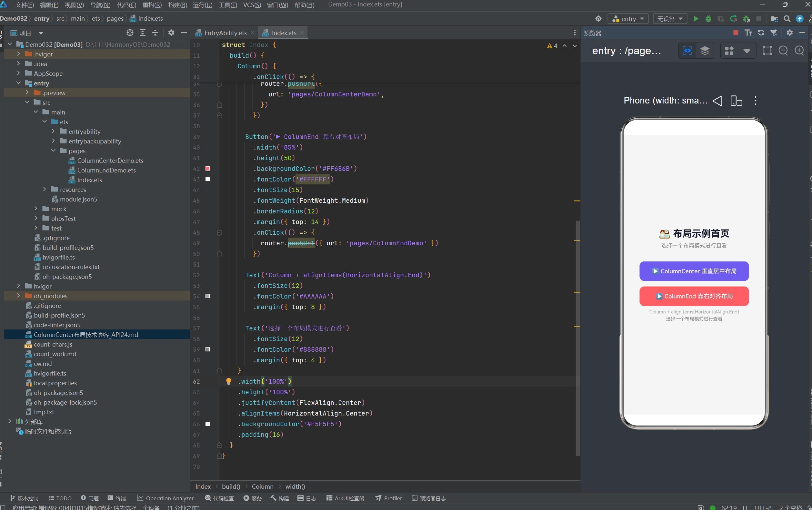Screen dimensions: 812x510
Task: Expand the resources folder
Action: click(x=45, y=190)
